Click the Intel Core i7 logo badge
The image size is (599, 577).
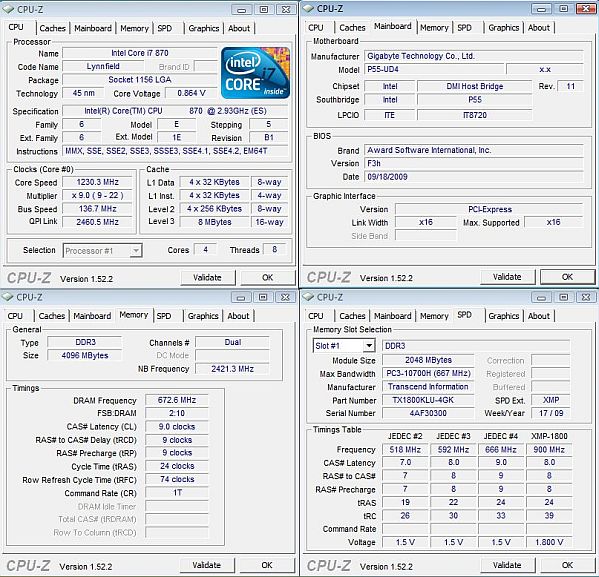point(255,73)
